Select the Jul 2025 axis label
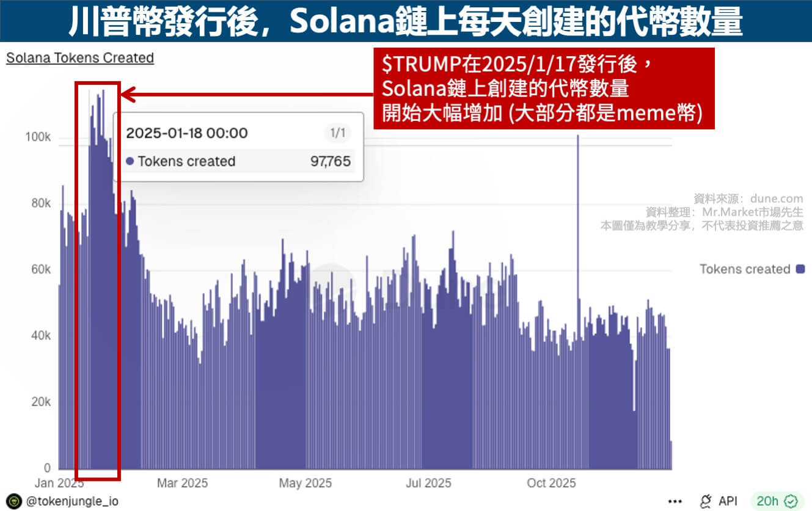 [x=428, y=483]
